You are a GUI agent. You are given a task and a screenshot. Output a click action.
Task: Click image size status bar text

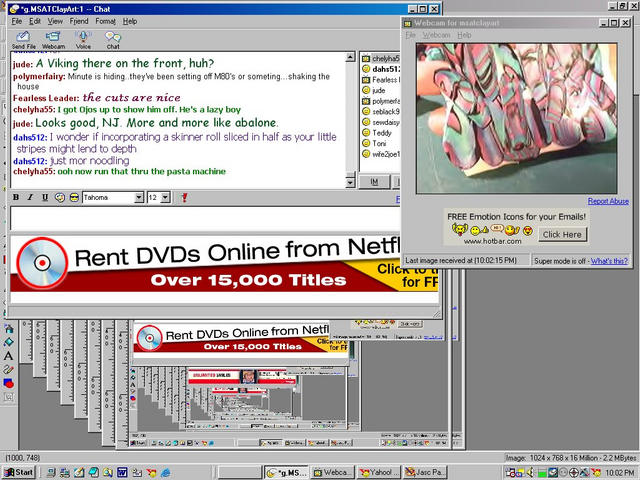pyautogui.click(x=571, y=458)
